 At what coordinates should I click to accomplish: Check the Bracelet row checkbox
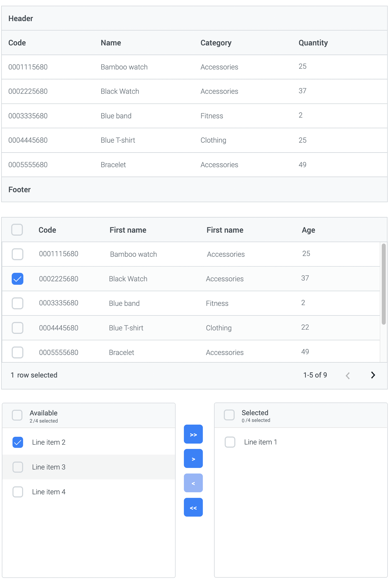point(17,352)
